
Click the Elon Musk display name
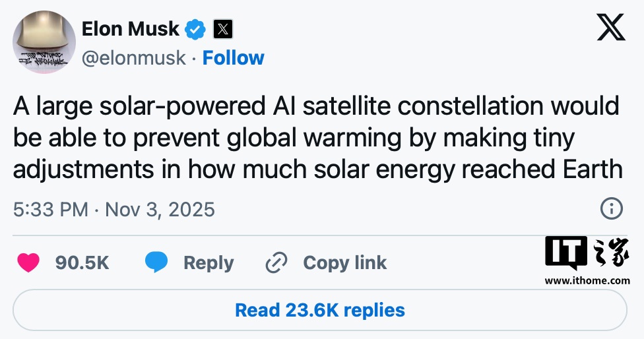(130, 29)
